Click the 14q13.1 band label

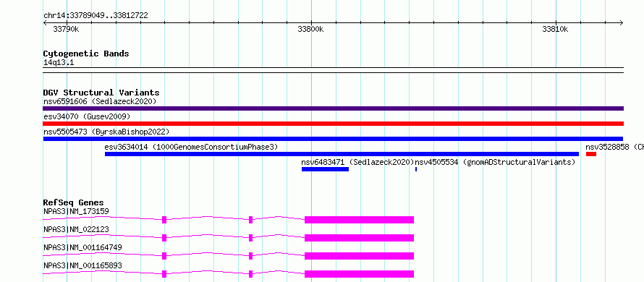tap(59, 63)
